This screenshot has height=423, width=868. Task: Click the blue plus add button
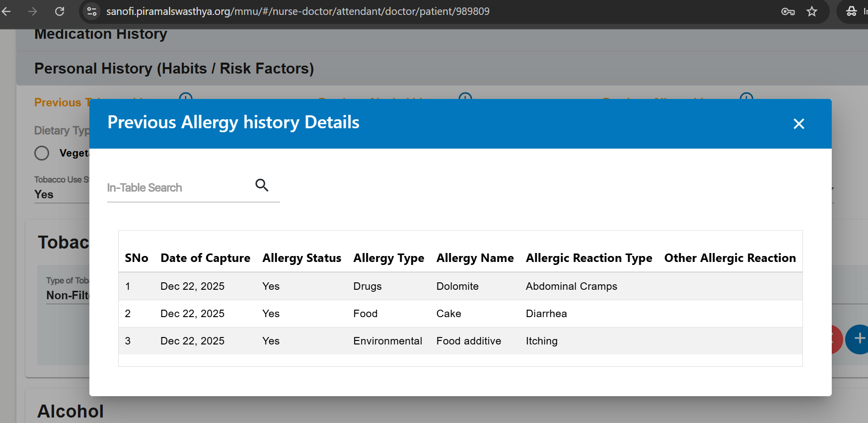pos(858,338)
